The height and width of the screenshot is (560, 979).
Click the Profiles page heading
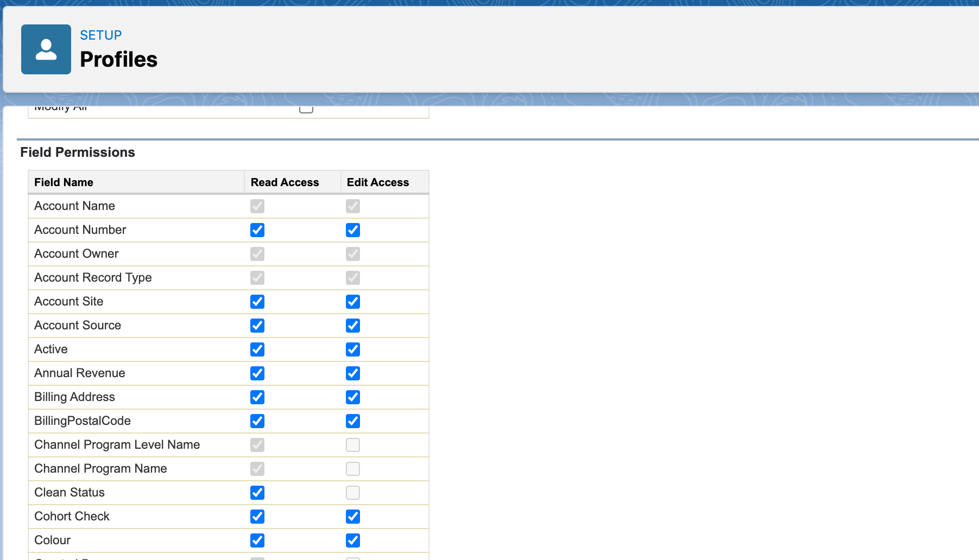(x=118, y=60)
